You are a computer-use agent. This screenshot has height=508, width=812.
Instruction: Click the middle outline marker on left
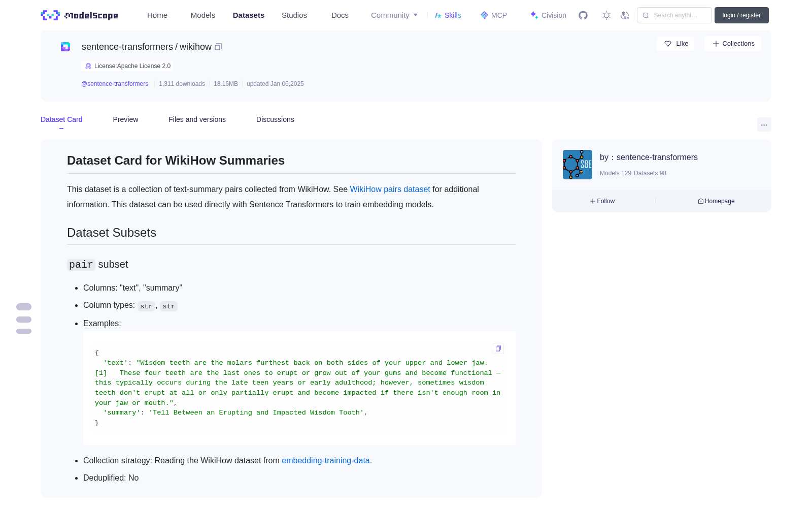click(x=24, y=320)
